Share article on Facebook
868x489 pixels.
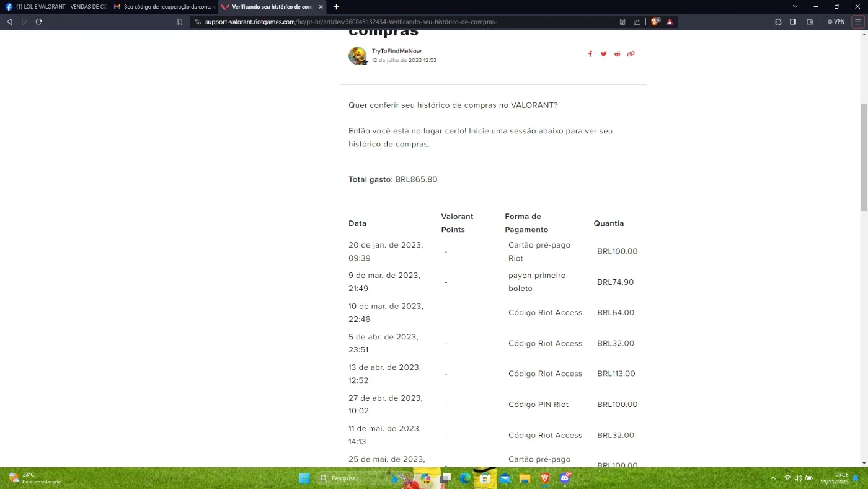(x=590, y=54)
